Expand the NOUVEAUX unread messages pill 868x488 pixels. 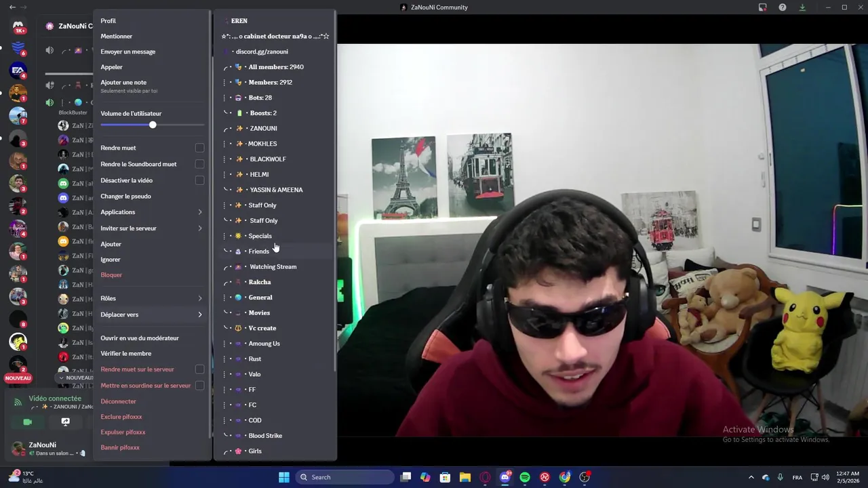pyautogui.click(x=76, y=378)
